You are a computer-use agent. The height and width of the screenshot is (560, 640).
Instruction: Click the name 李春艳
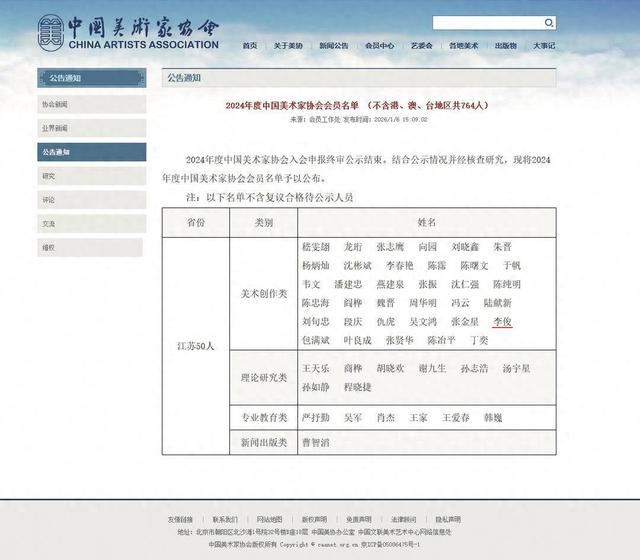(400, 266)
